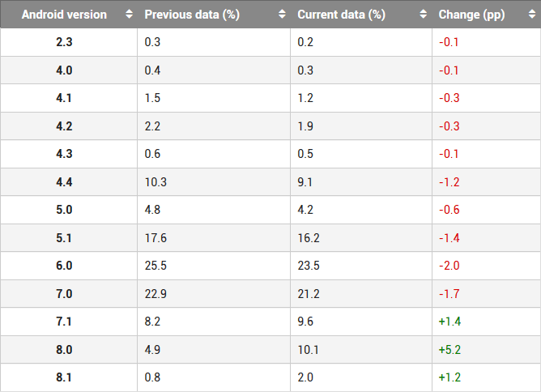
Task: Click the 25.5 previous data cell
Action: 155,266
